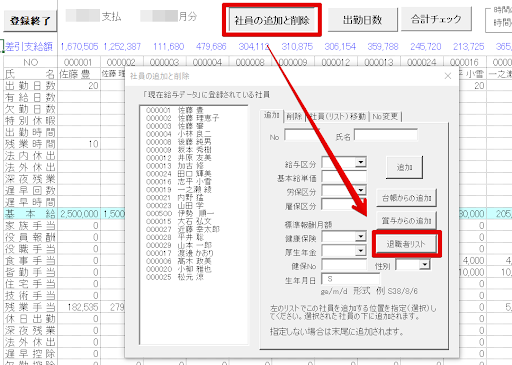Click the 台帳からの追加 button
The height and width of the screenshot is (365, 512).
(406, 198)
